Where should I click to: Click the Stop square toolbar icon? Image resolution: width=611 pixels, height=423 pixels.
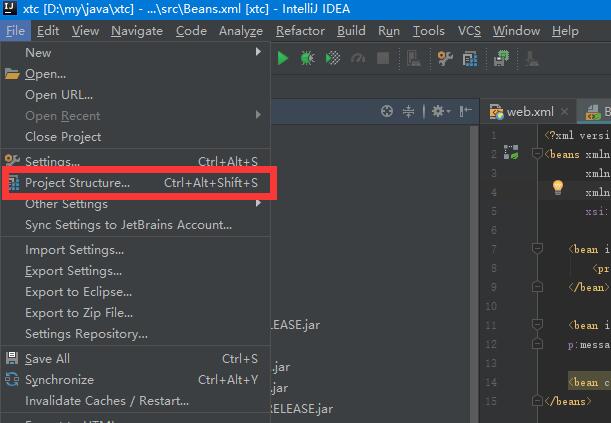point(383,58)
